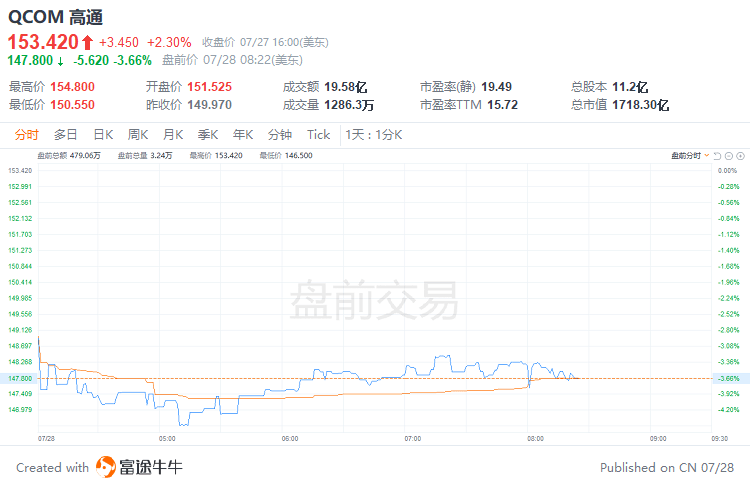The width and height of the screenshot is (750, 488).
Task: Click the 市盈率TTM 15.72 value
Action: pos(503,105)
